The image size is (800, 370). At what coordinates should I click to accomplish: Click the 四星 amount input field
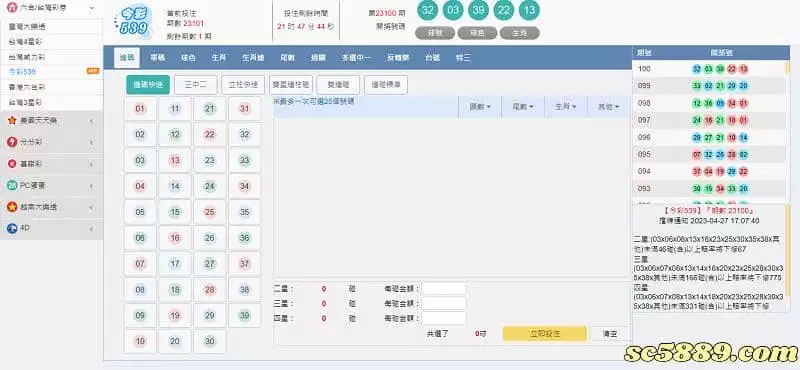444,318
